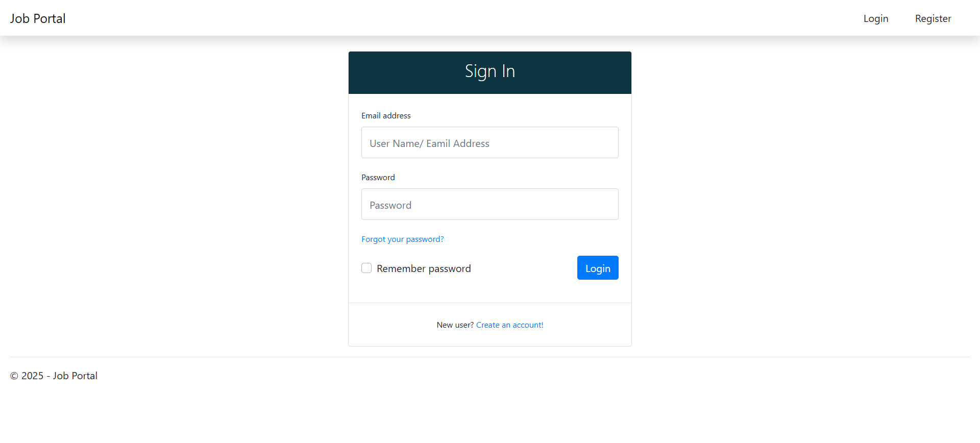Click the 'Password' placeholder text field
Viewport: 980px width, 443px height.
[x=489, y=204]
